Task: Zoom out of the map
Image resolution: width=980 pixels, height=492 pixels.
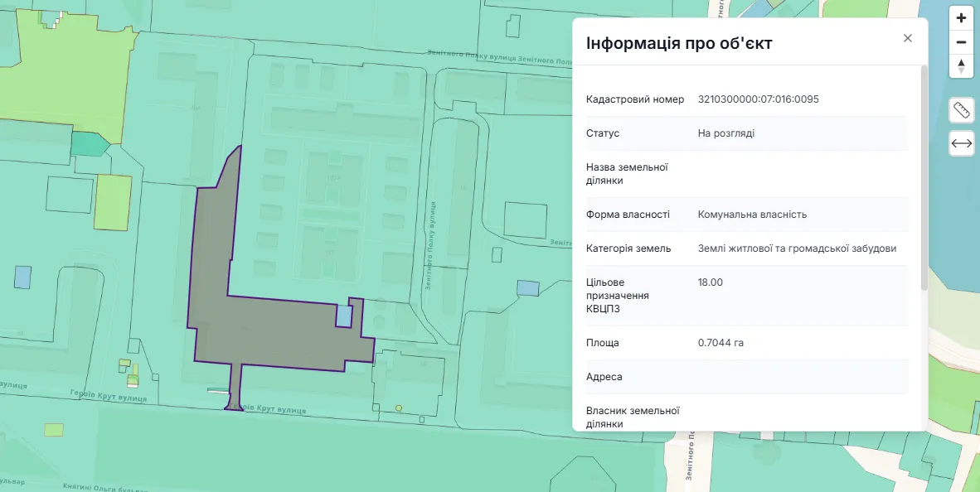Action: (x=961, y=42)
